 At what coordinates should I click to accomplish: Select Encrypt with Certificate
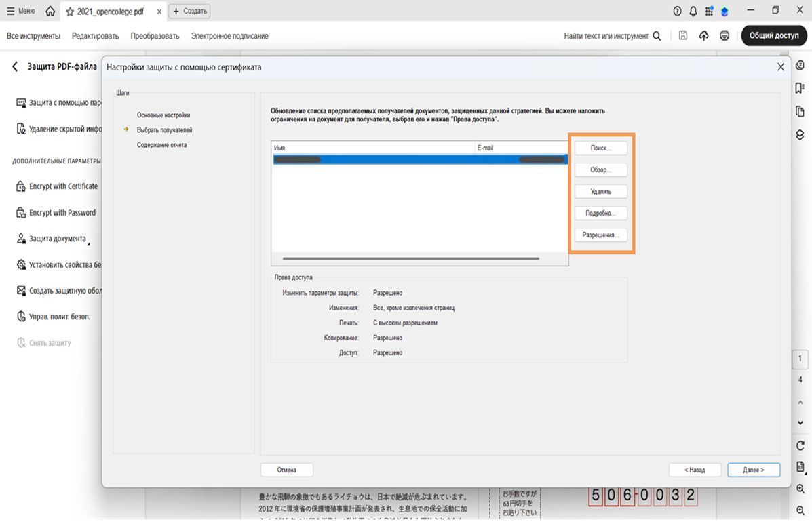pyautogui.click(x=57, y=186)
